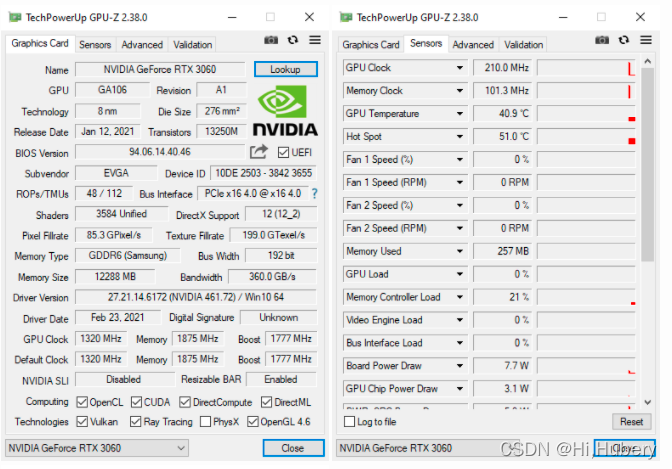The height and width of the screenshot is (469, 672).
Task: Click Close button in Graphics Card window
Action: (293, 448)
